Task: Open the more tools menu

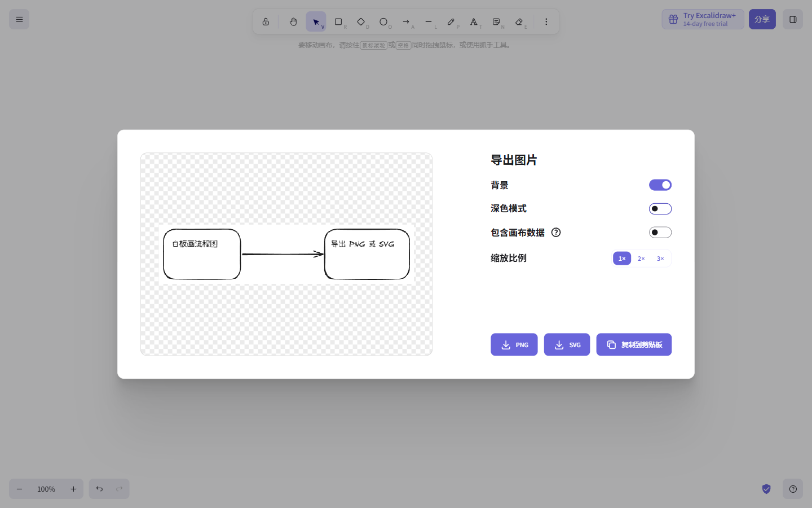Action: [546, 22]
